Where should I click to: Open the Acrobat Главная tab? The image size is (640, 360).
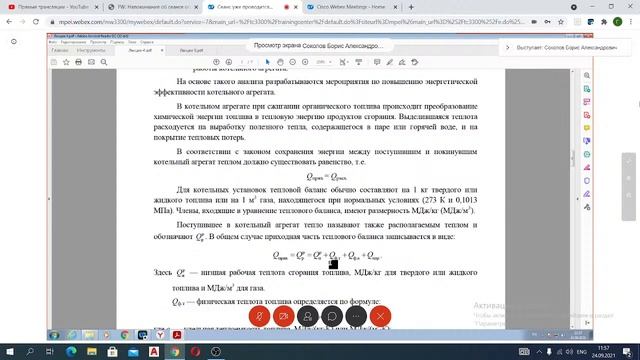(x=60, y=50)
